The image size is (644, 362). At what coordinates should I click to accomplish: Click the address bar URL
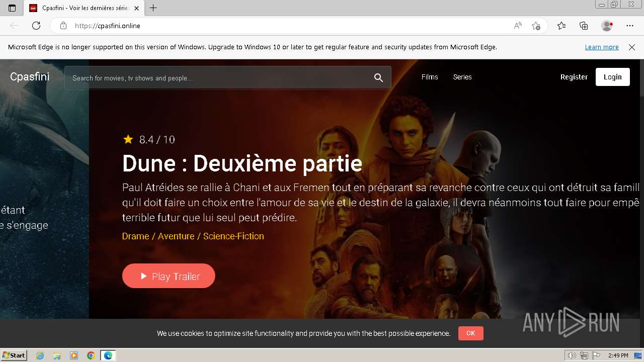click(108, 26)
